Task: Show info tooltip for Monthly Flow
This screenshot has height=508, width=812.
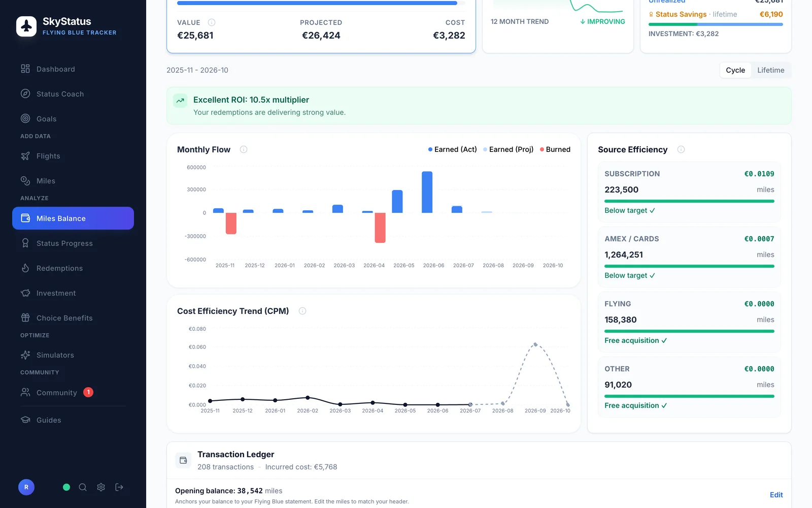Action: click(244, 149)
